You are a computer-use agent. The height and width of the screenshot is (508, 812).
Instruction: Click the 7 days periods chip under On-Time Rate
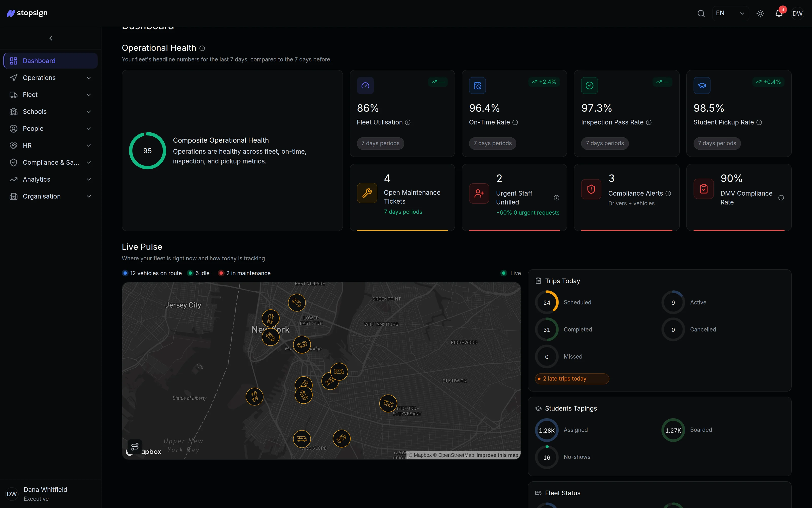tap(493, 143)
